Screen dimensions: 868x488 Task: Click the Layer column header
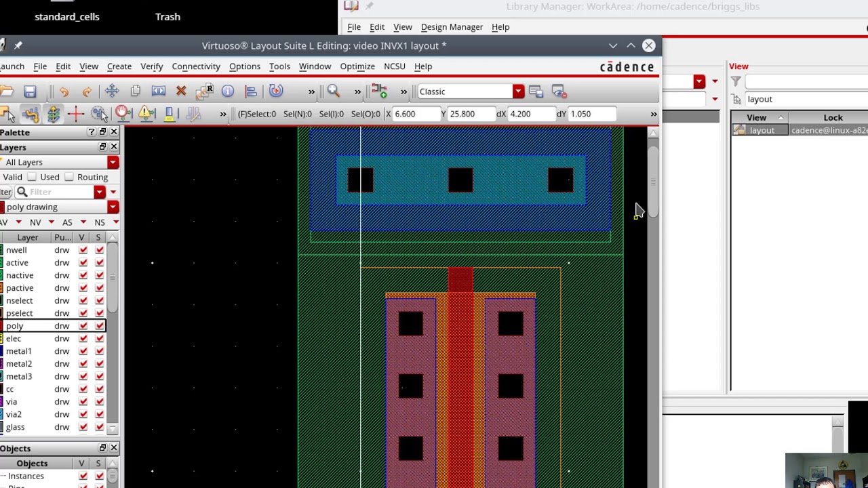pyautogui.click(x=27, y=237)
